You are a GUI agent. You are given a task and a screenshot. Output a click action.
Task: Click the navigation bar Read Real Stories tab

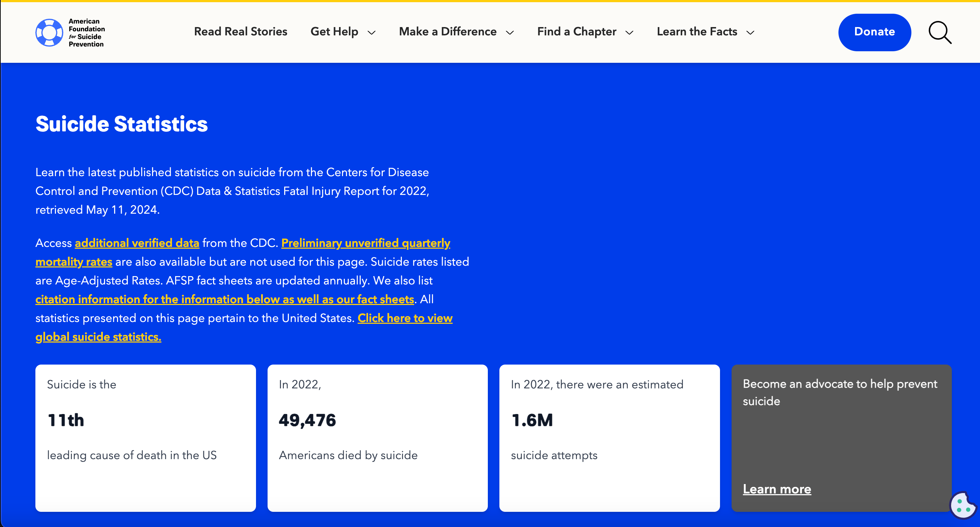tap(241, 31)
